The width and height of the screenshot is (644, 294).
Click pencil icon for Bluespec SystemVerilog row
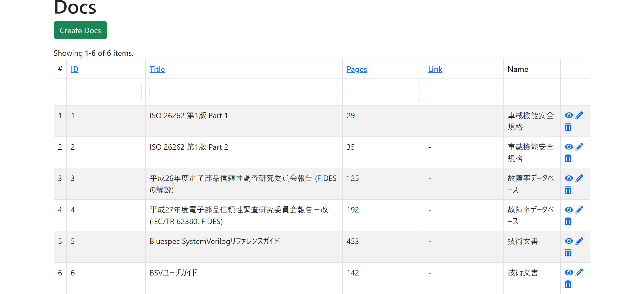coord(579,241)
